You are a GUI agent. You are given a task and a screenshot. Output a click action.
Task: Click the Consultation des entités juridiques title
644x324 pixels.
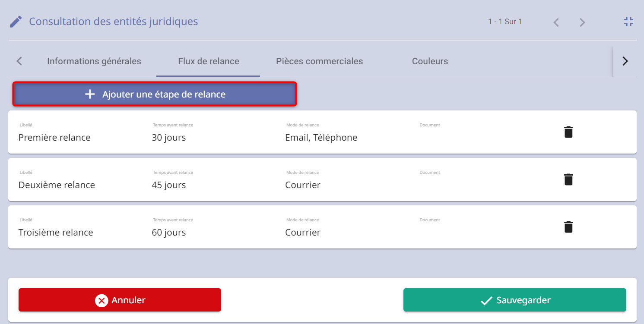(x=114, y=21)
